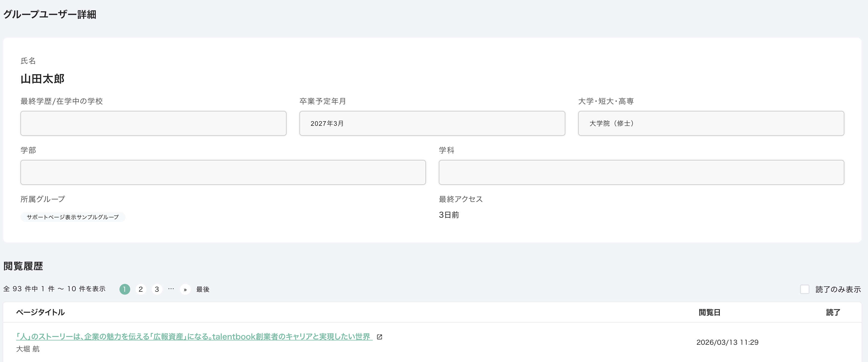Click the external link icon beside article title
The image size is (868, 362).
pos(379,337)
